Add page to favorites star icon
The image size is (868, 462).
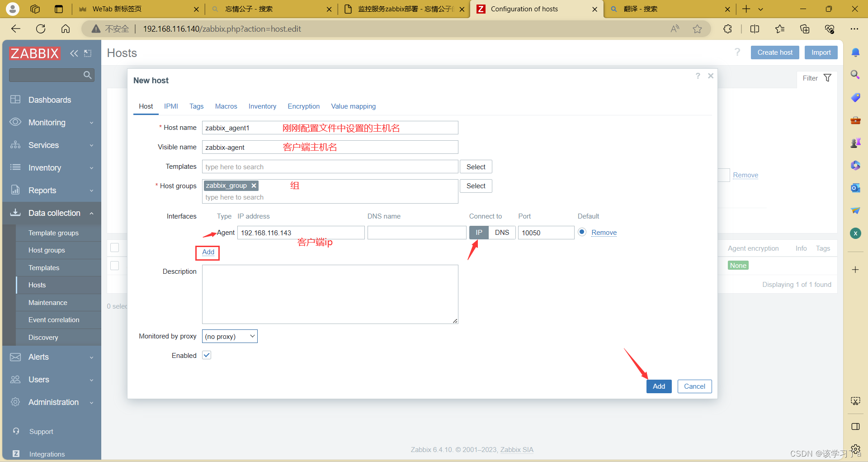pyautogui.click(x=697, y=29)
